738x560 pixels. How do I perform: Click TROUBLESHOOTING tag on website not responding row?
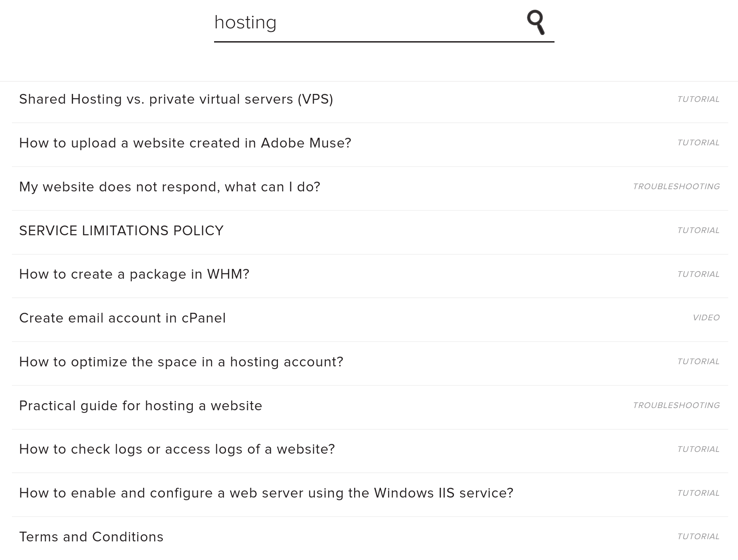tap(676, 187)
